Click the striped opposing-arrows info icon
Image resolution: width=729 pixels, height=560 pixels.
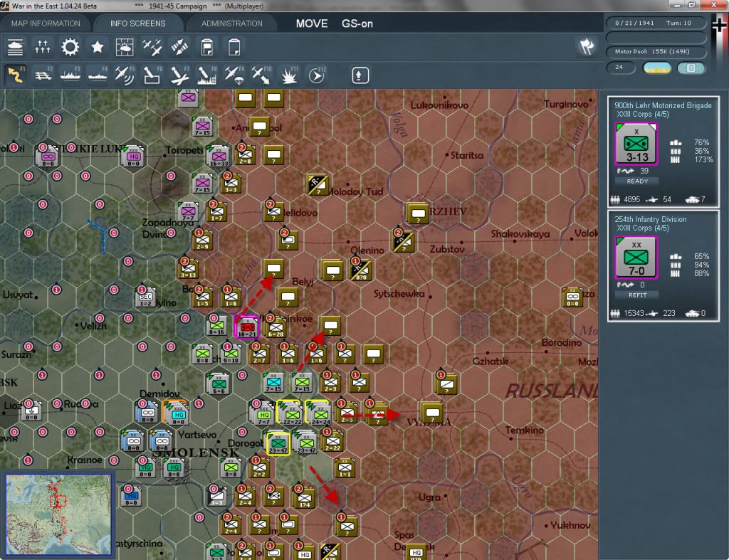(x=179, y=47)
